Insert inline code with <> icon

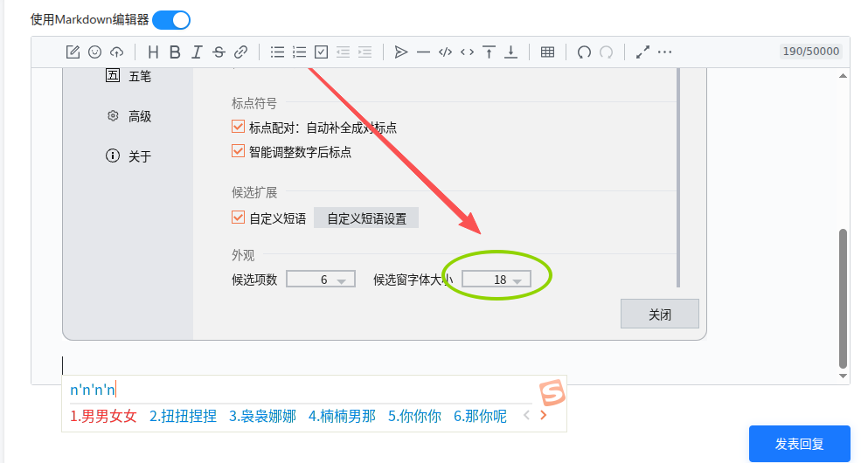467,52
